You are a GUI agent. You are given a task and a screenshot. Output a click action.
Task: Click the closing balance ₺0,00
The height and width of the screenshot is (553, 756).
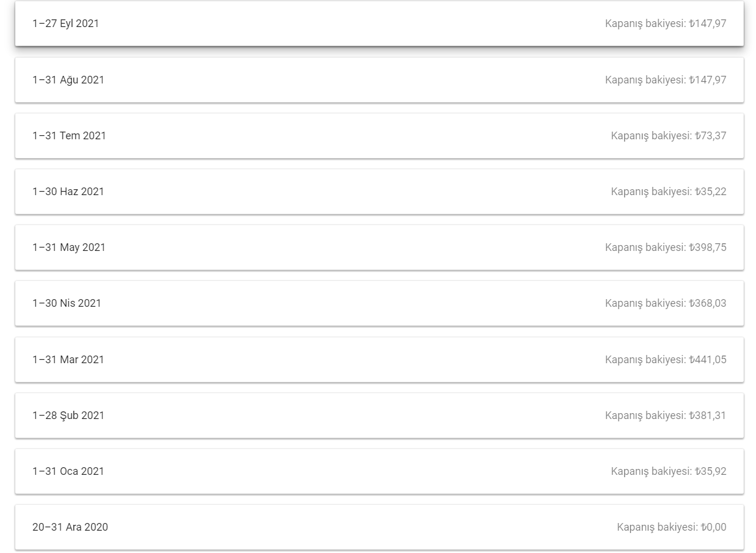pyautogui.click(x=671, y=527)
